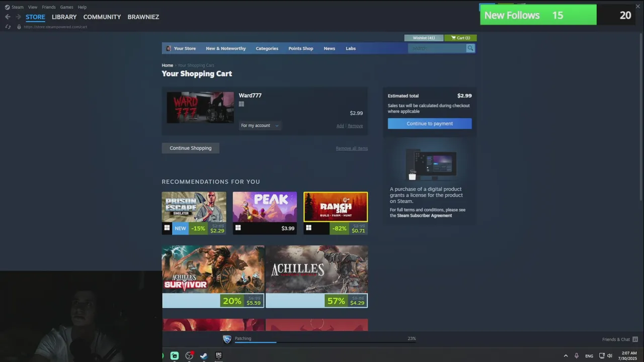Click Continue to payment button
This screenshot has height=362, width=644.
(x=430, y=124)
